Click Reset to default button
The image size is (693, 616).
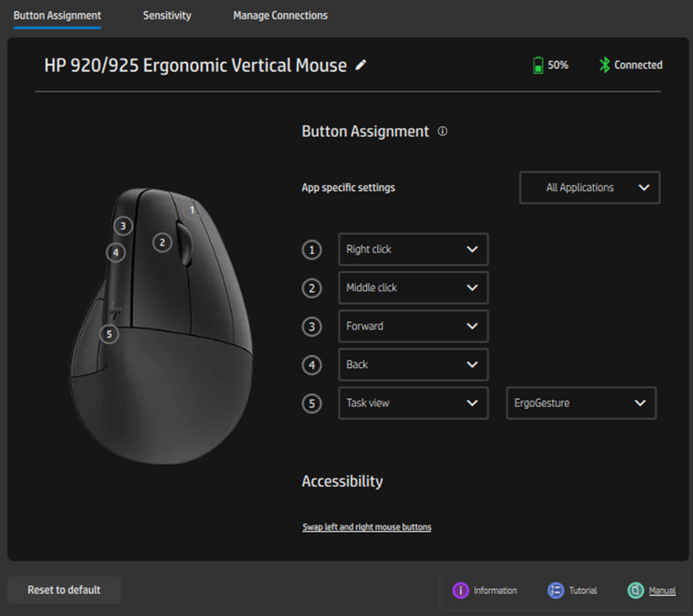coord(64,590)
